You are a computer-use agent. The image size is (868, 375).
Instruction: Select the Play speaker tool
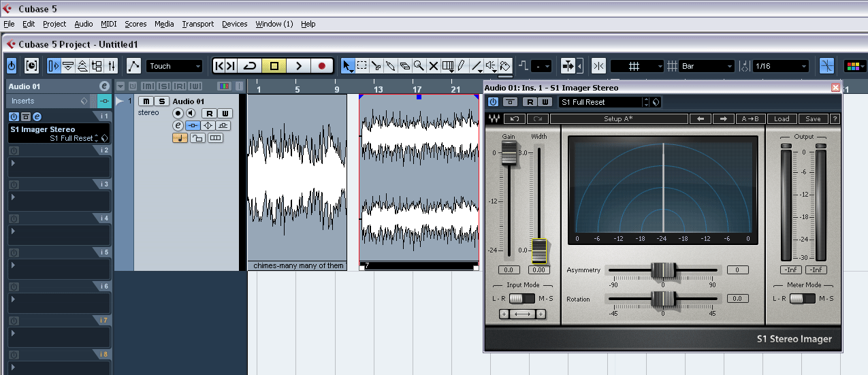(x=492, y=66)
